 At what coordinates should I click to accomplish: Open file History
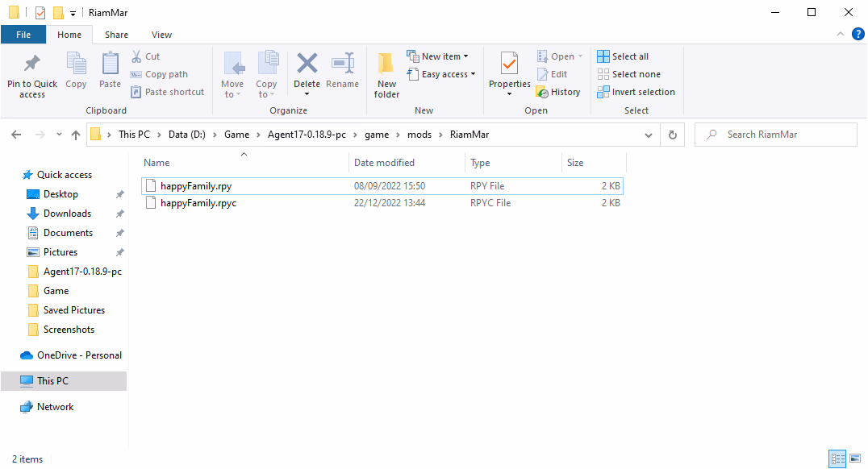coord(558,92)
